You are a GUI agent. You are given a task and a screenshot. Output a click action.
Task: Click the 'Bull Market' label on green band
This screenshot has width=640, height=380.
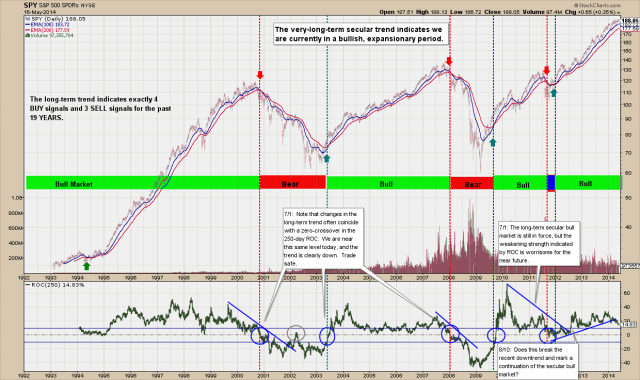point(74,184)
